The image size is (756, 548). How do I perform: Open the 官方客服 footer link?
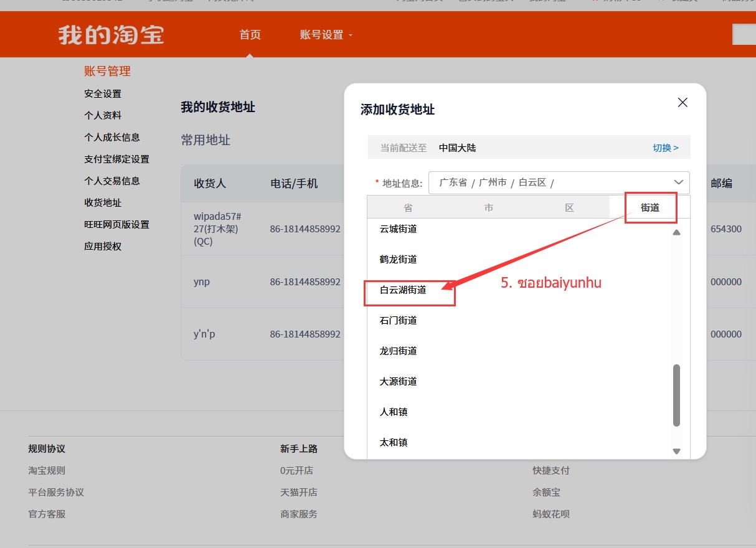(47, 514)
